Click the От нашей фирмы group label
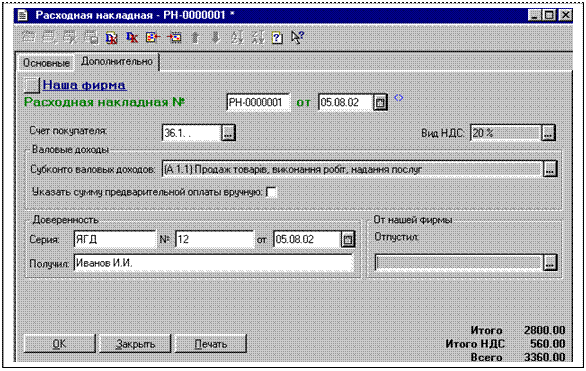Image resolution: width=586 pixels, height=371 pixels. [x=413, y=220]
